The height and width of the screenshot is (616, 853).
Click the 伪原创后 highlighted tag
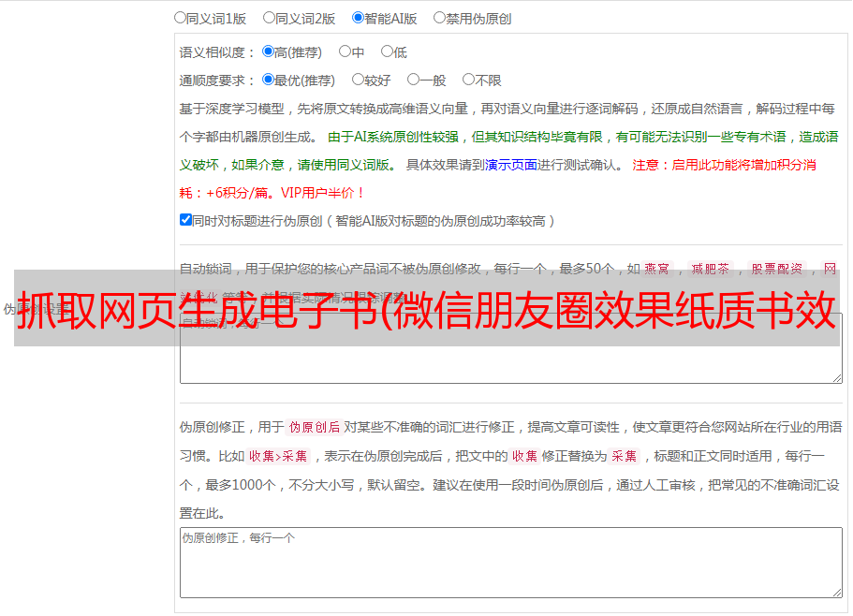tap(315, 427)
